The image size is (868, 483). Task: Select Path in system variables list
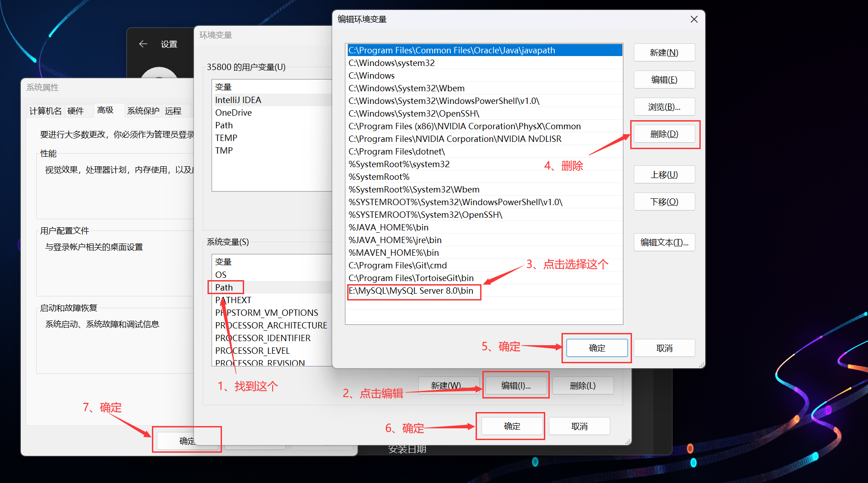tap(272, 287)
